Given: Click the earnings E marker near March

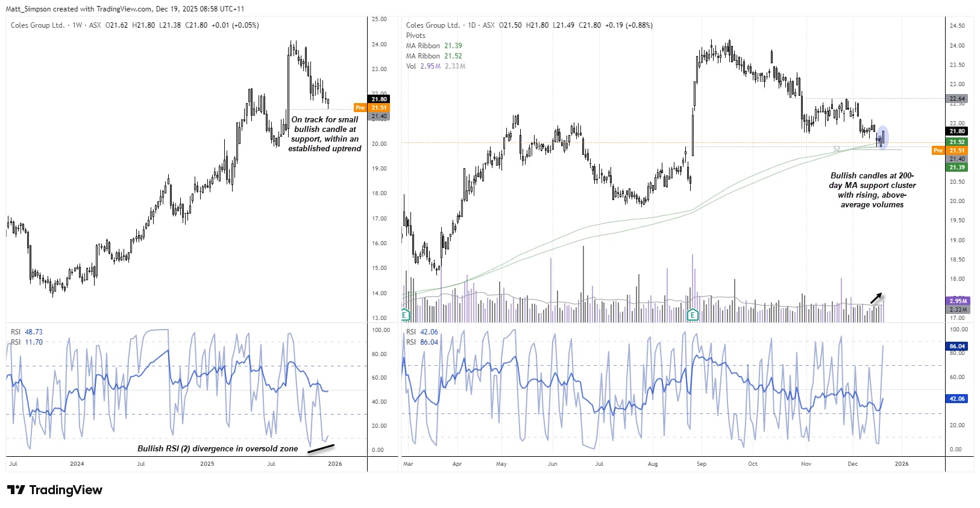Looking at the screenshot, I should [x=405, y=315].
